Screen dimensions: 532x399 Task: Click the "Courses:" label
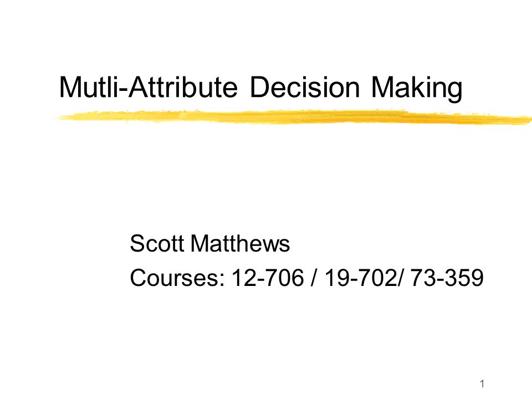point(177,278)
